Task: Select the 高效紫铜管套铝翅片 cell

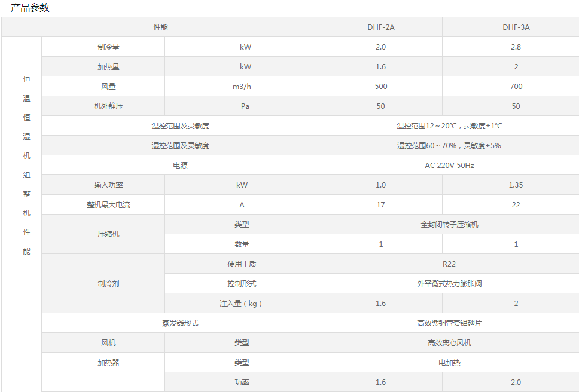Action: point(449,323)
